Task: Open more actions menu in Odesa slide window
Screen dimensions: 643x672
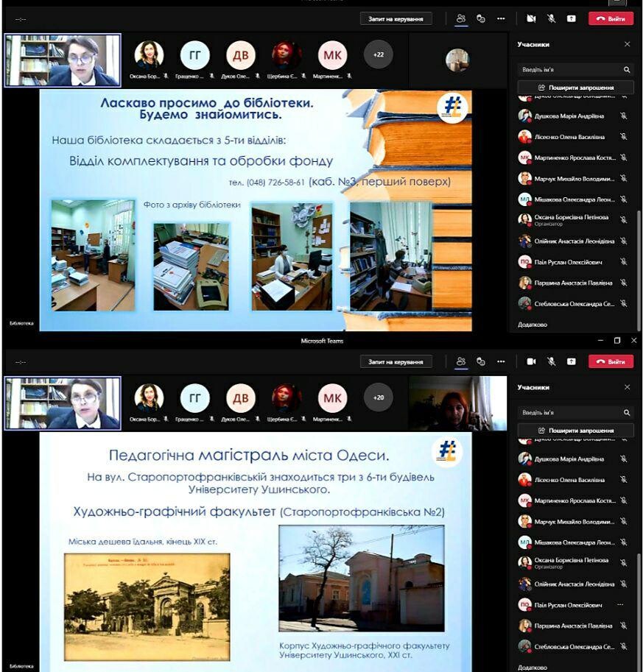Action: 501,361
